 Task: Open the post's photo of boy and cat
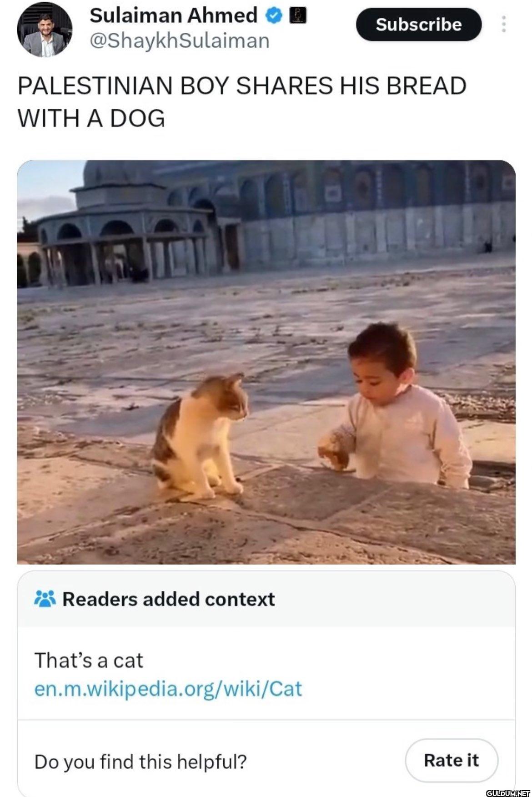tap(266, 362)
